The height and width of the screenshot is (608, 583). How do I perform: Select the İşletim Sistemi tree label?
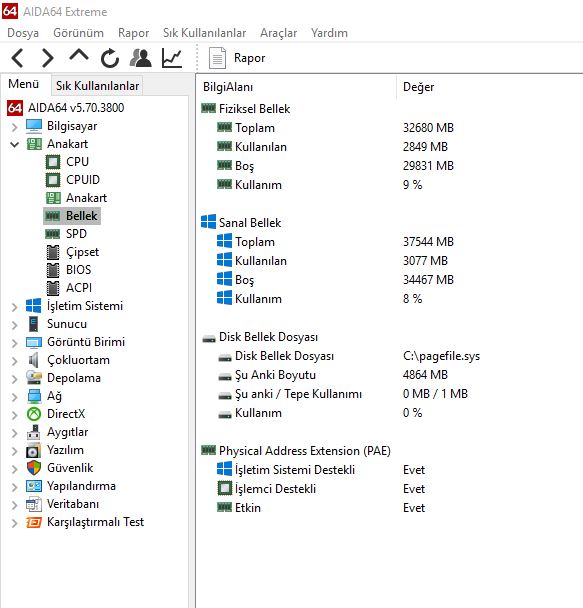point(85,306)
